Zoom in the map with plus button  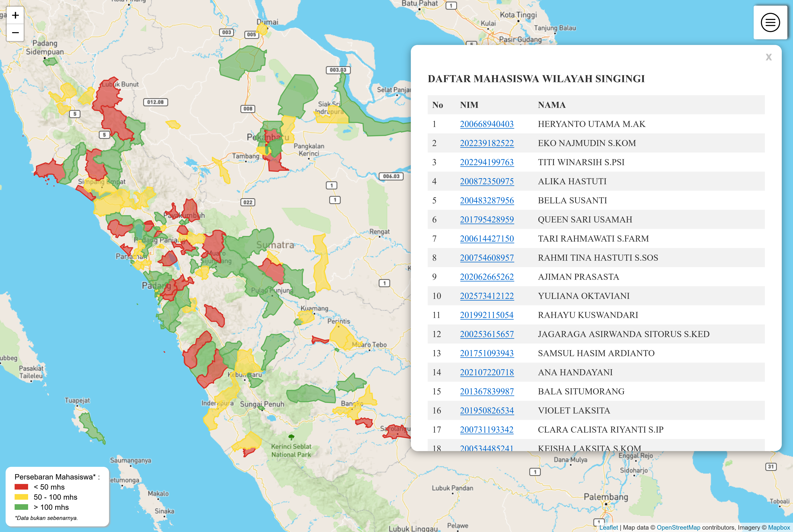click(x=15, y=15)
